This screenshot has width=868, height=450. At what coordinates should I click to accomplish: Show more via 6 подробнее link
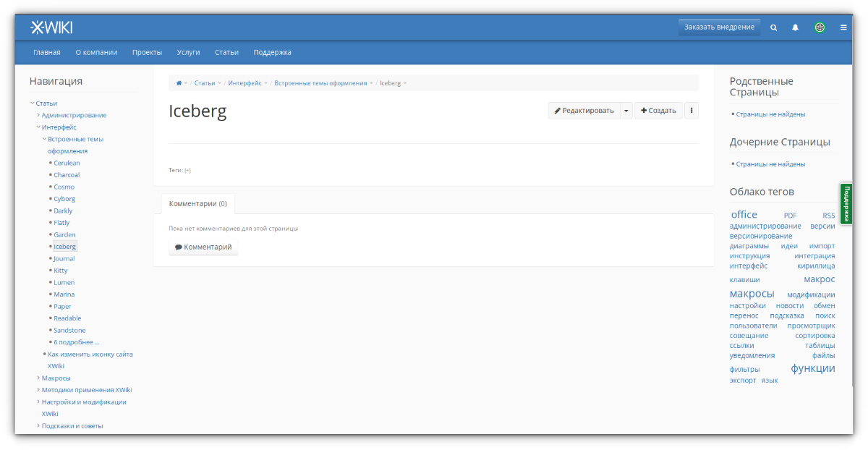click(77, 342)
